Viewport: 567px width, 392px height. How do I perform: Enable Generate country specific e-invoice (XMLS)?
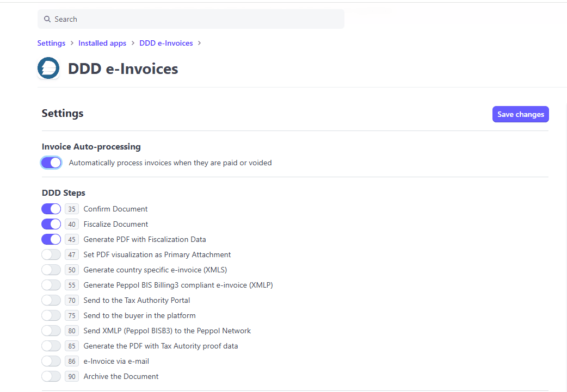pos(51,270)
